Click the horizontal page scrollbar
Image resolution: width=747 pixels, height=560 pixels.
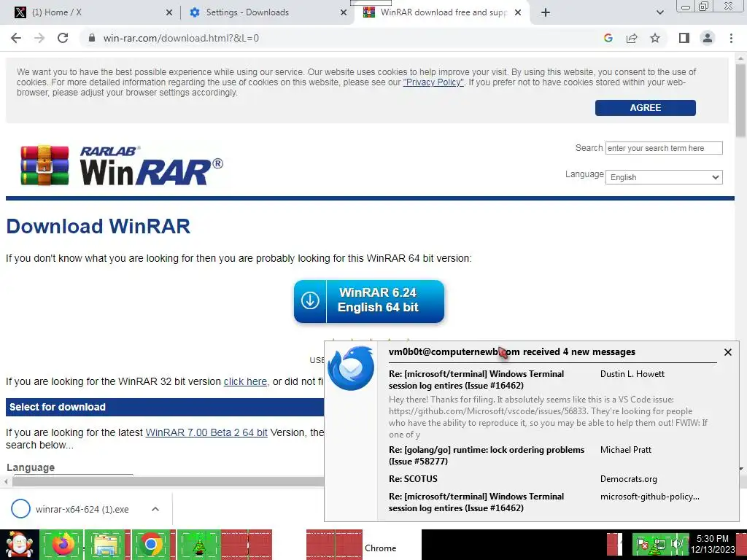click(167, 481)
